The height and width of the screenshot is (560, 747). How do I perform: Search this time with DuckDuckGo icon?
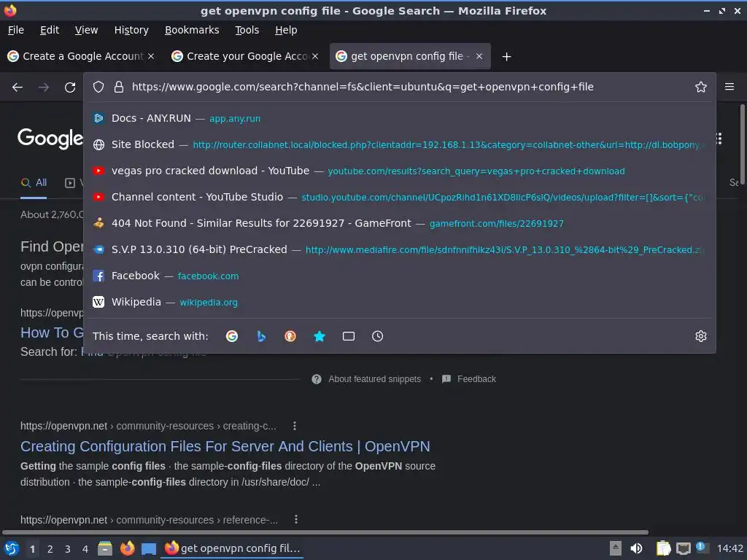tap(290, 336)
